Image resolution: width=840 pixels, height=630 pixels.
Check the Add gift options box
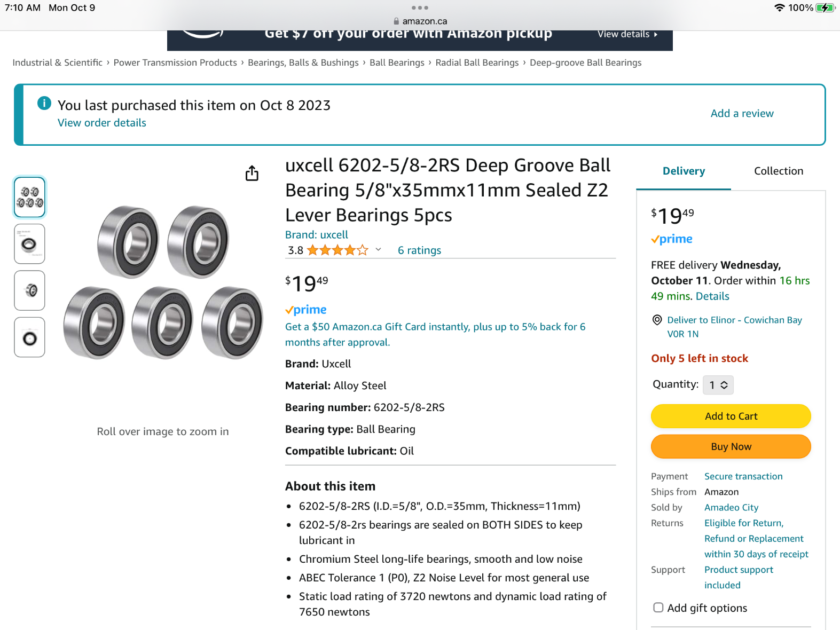coord(658,608)
